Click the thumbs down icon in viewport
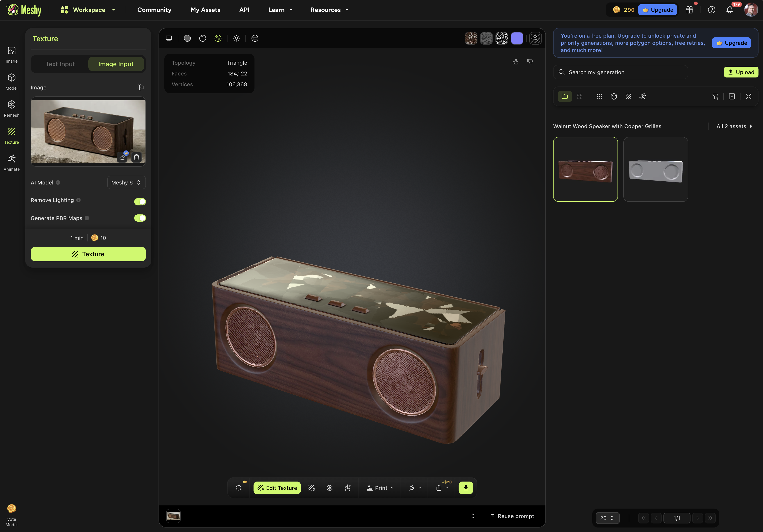This screenshot has height=532, width=763. click(530, 62)
